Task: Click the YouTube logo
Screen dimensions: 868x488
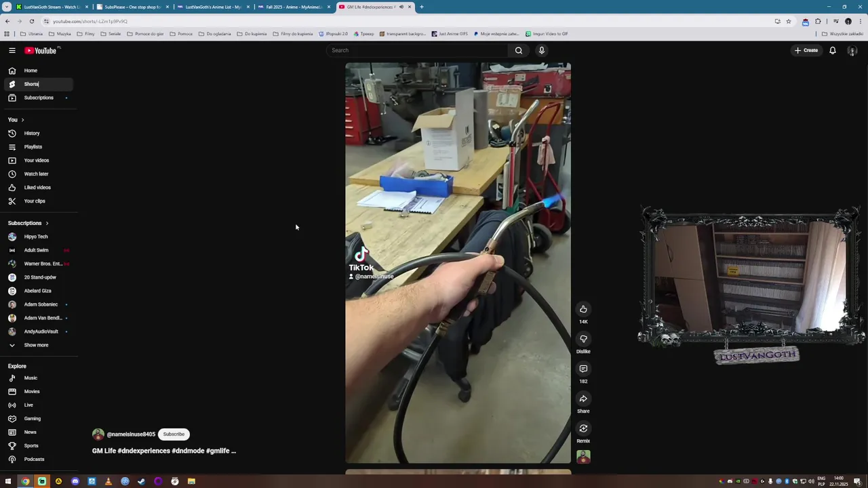Action: [41, 50]
